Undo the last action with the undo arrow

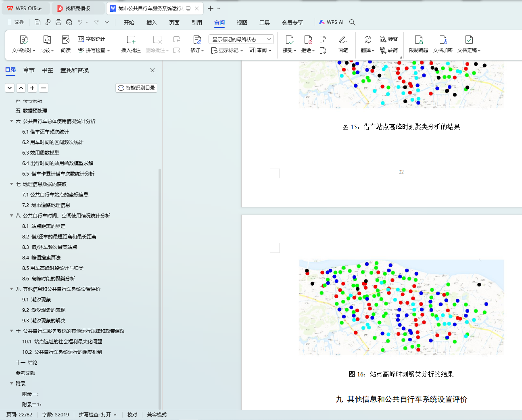[x=80, y=22]
